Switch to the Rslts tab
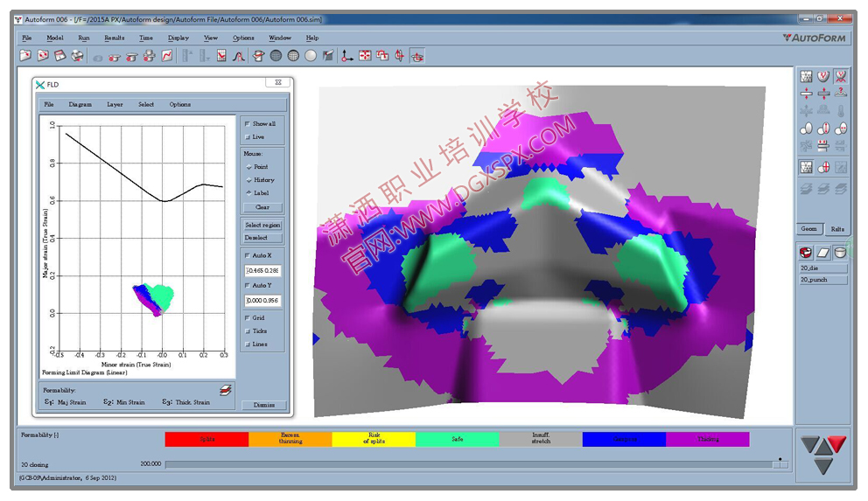 point(837,229)
